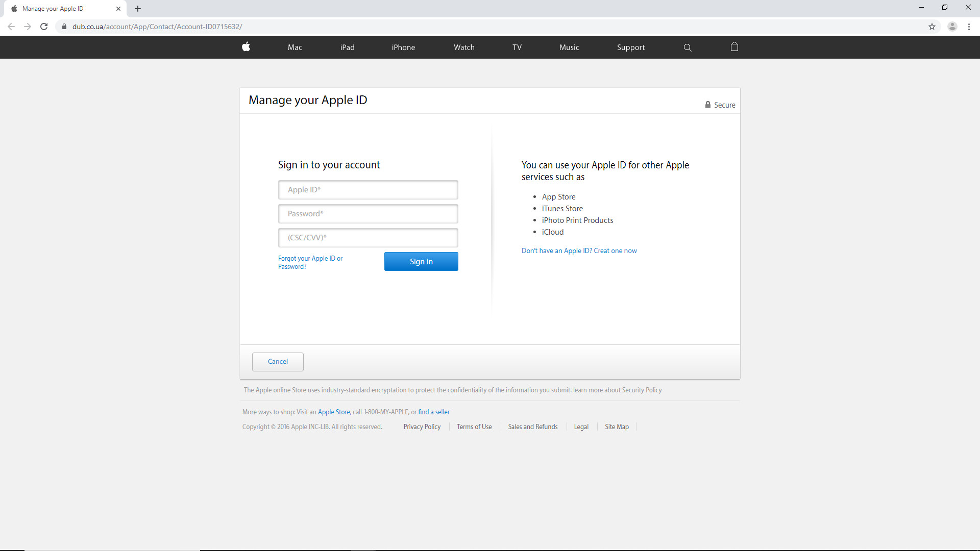The image size is (980, 551).
Task: Open the TV menu item
Action: [517, 47]
